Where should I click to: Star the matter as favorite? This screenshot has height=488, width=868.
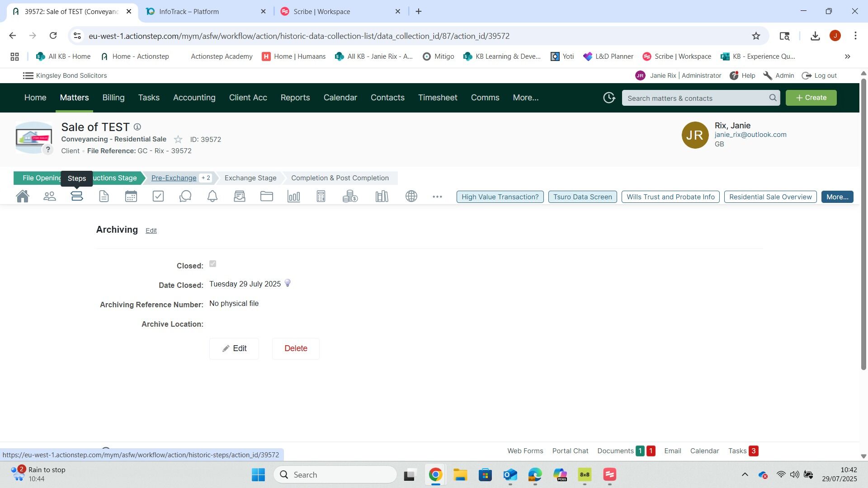point(178,140)
